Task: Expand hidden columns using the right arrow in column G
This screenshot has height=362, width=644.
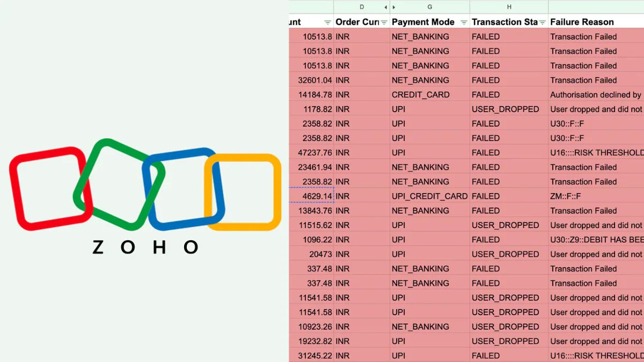Action: coord(394,7)
